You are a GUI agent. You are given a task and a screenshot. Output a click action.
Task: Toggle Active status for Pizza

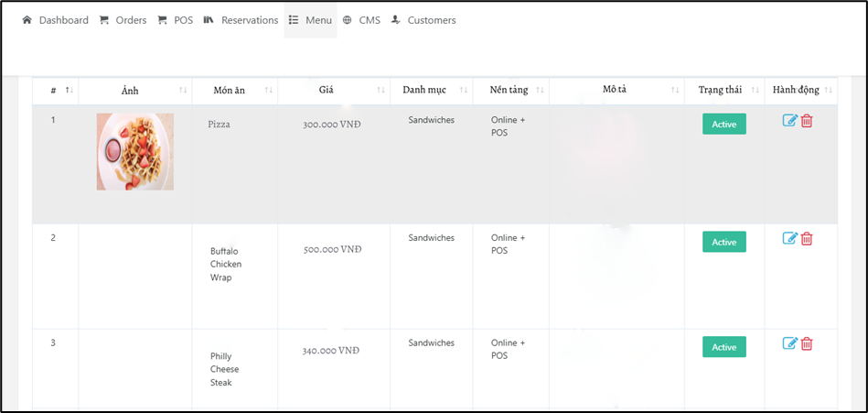pyautogui.click(x=724, y=125)
